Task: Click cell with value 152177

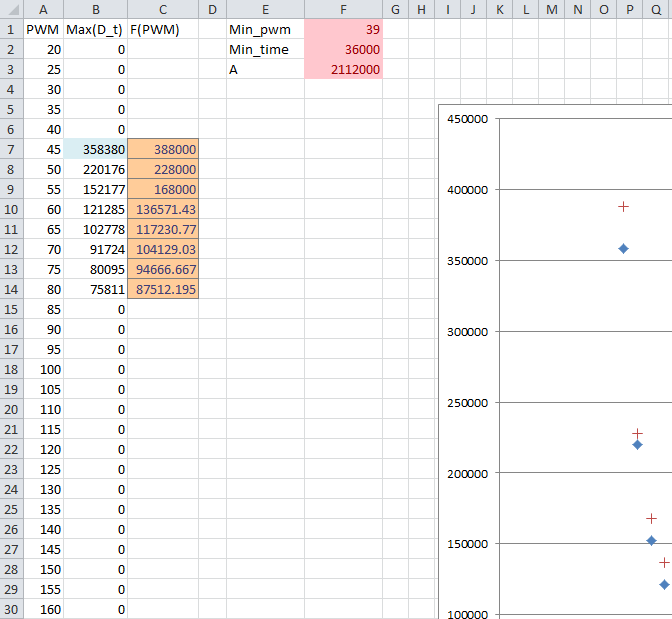Action: (96, 189)
